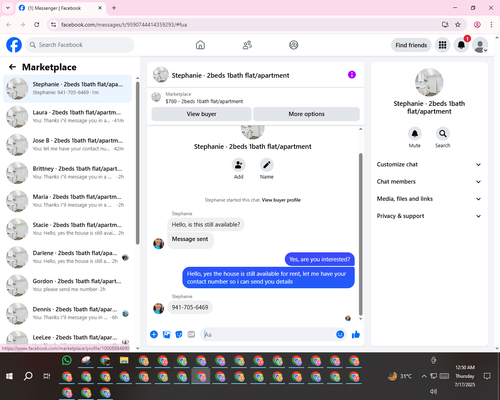Open the Jose B conversation in the list
500x400 pixels.
[67, 145]
